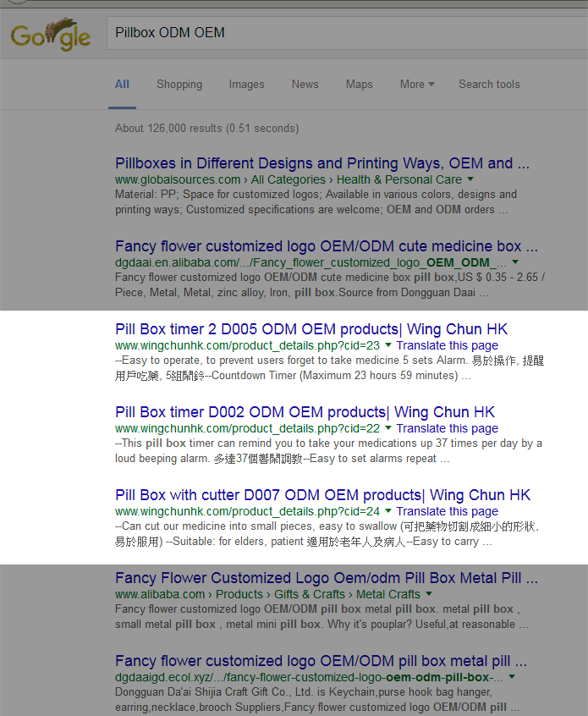
Task: Open the Pill Box timer D002 result
Action: 305,412
